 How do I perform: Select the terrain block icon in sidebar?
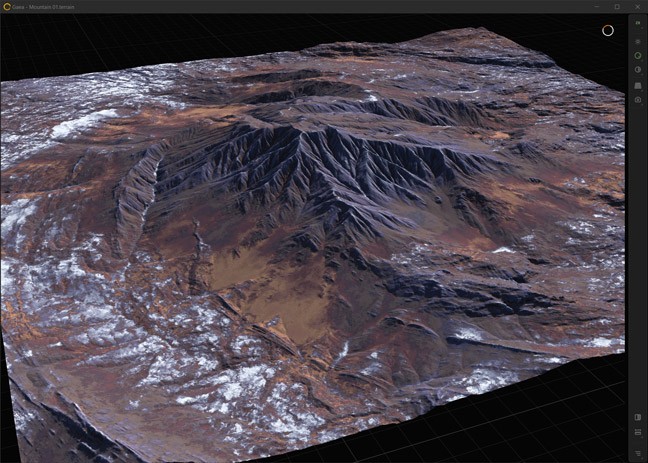click(638, 85)
